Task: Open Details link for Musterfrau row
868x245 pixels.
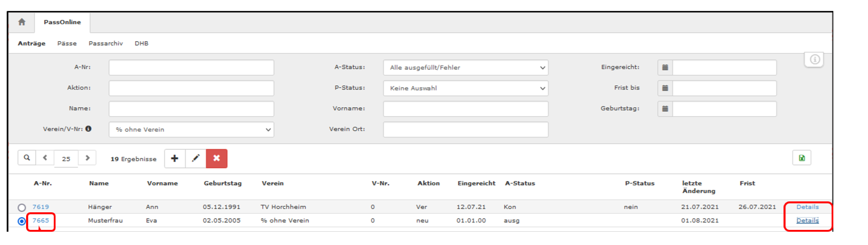Action: click(807, 220)
